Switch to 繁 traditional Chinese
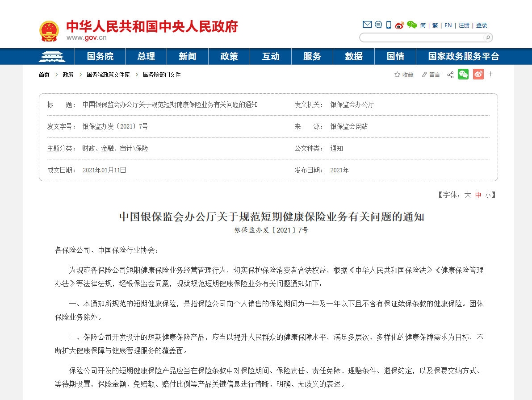532x400 pixels. tap(435, 25)
